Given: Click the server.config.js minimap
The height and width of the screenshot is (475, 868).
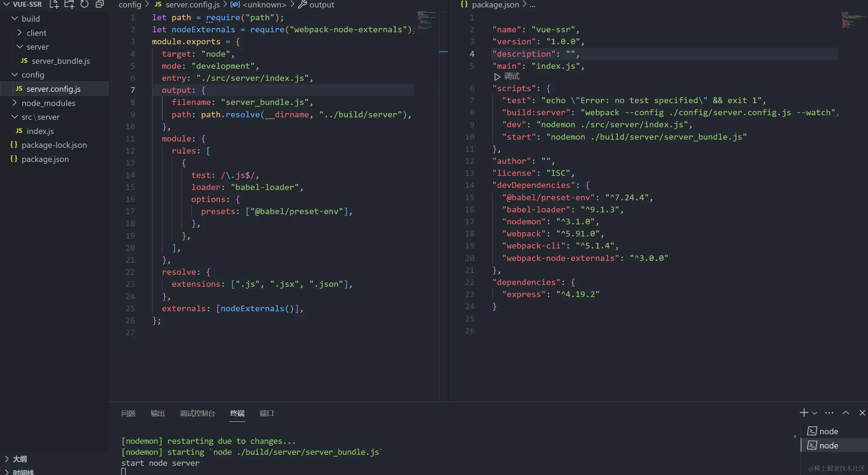Looking at the screenshot, I should pyautogui.click(x=426, y=21).
